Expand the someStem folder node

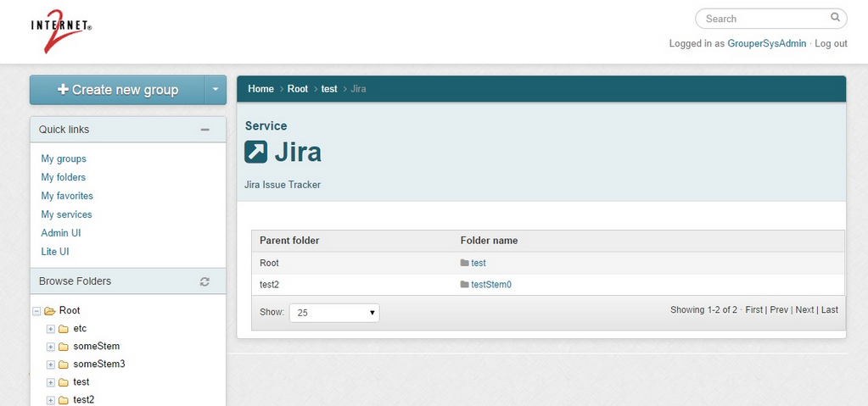click(50, 347)
